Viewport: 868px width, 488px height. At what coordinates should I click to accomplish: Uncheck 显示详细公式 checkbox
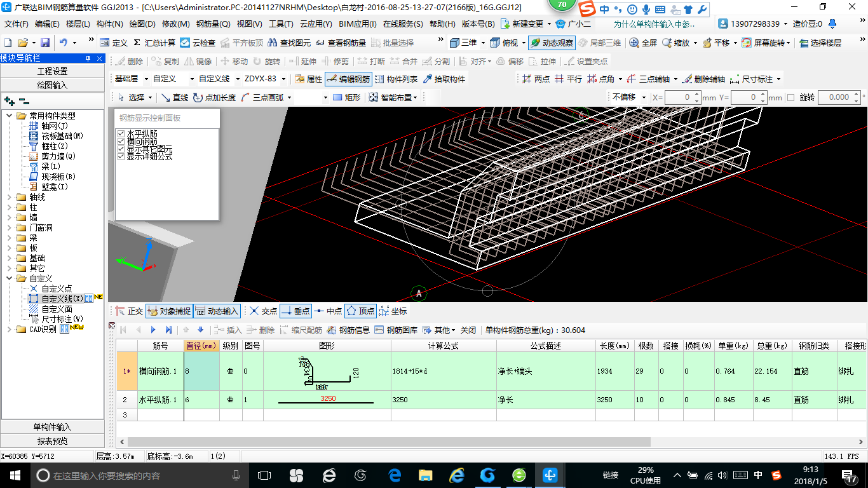pos(121,156)
